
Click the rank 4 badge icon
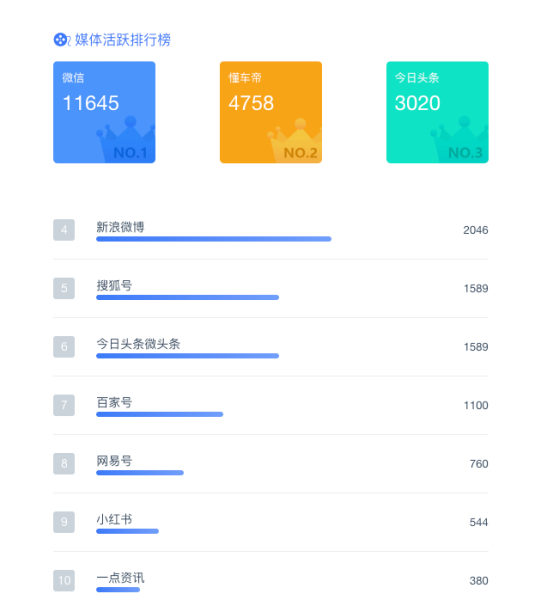pos(64,230)
